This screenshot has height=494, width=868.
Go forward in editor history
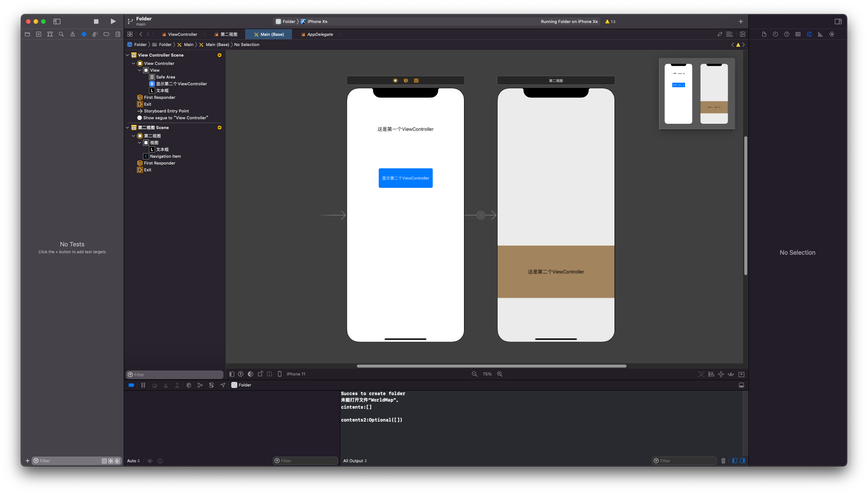(x=148, y=34)
